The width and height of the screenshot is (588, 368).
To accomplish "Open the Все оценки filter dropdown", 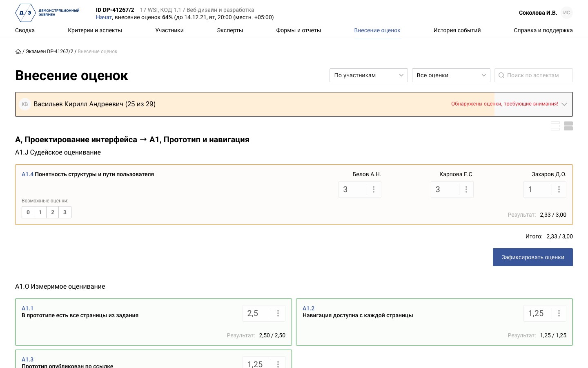I will click(451, 75).
